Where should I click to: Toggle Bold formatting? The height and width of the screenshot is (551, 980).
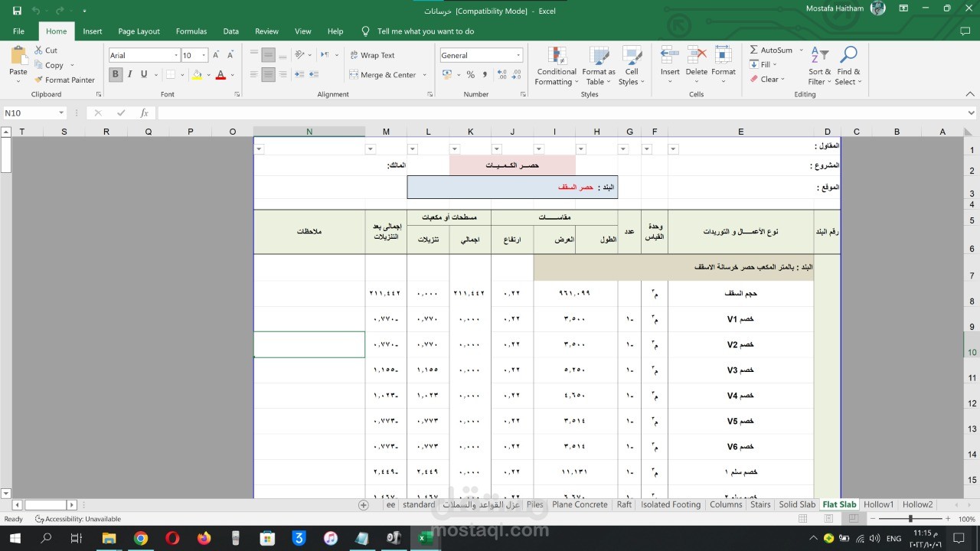pos(116,74)
